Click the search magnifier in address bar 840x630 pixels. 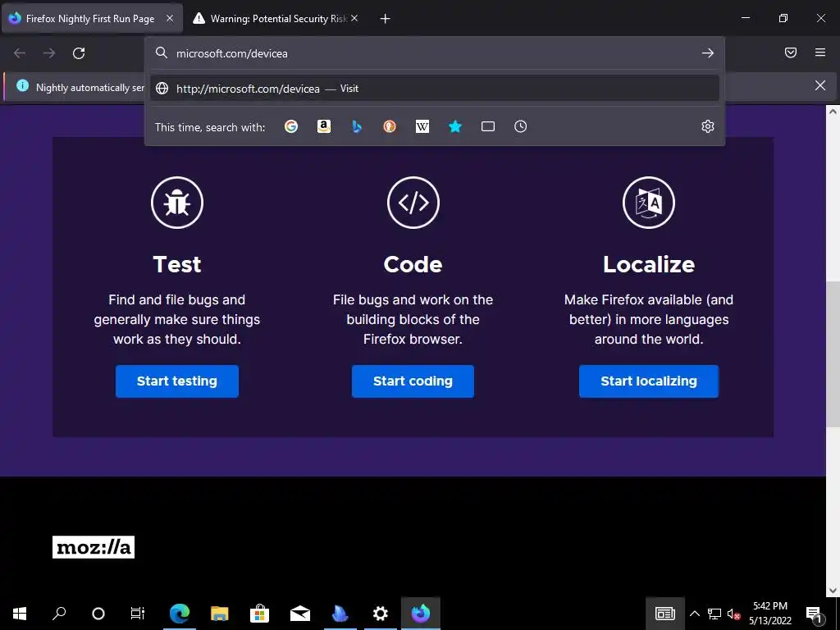point(162,52)
